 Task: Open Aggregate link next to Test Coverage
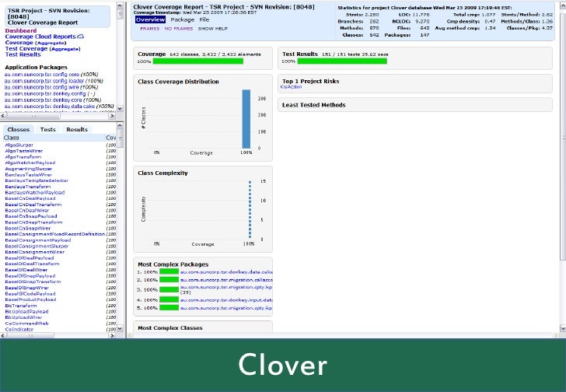tap(65, 49)
